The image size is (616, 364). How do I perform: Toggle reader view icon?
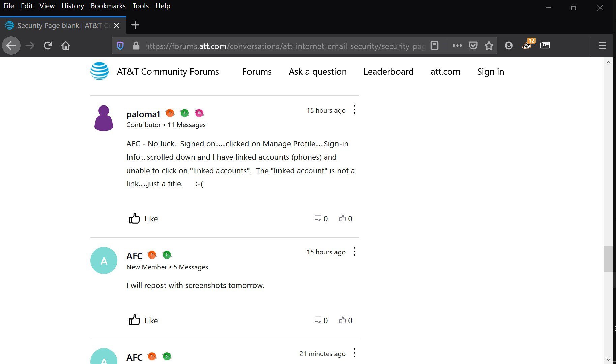click(x=435, y=45)
